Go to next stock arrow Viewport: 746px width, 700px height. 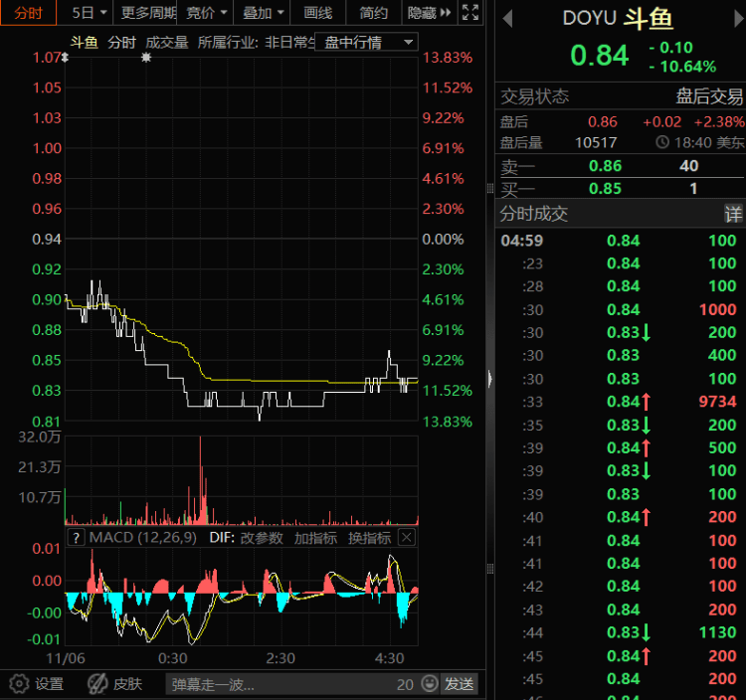click(738, 19)
